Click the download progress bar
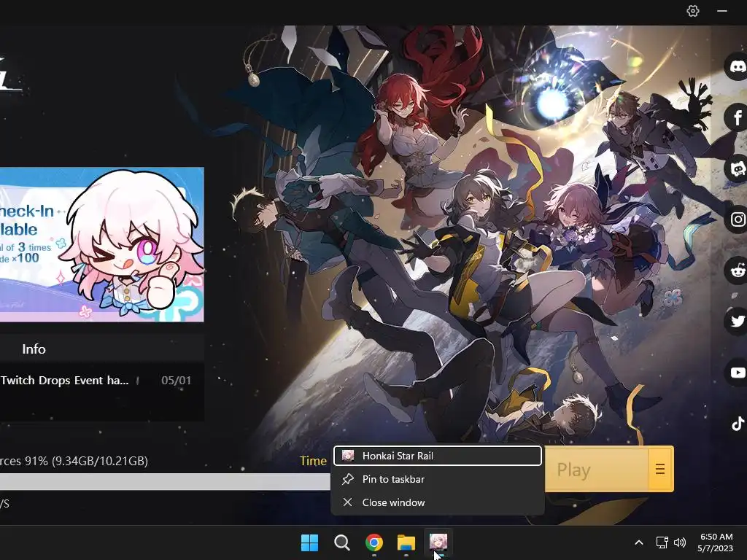This screenshot has height=560, width=747. click(x=165, y=482)
